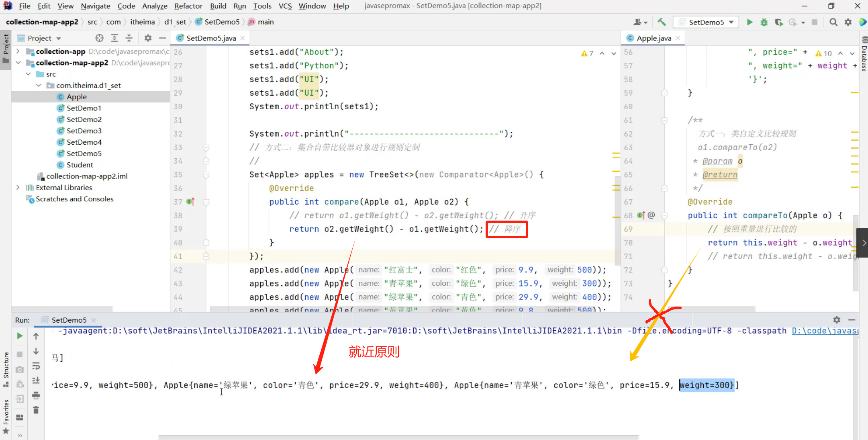Open SetDemo3 in the project tree

84,131
